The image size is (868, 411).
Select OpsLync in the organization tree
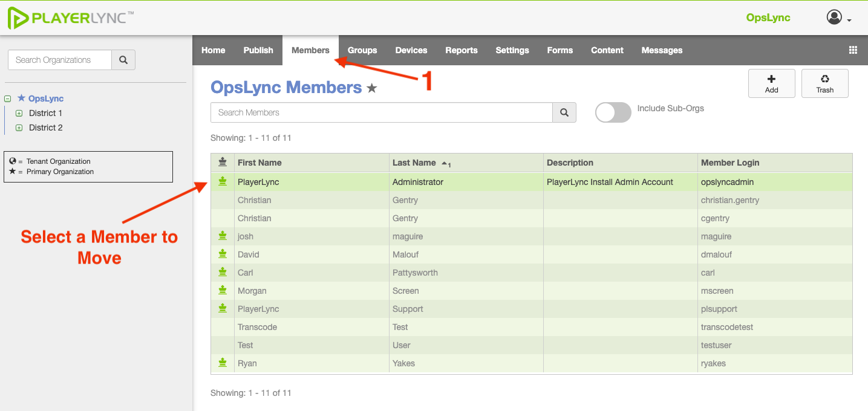46,99
